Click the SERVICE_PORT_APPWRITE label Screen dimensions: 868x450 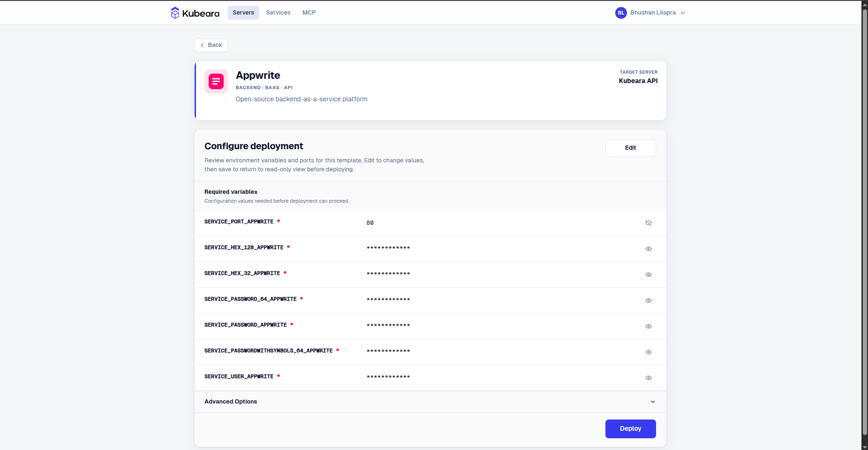pyautogui.click(x=239, y=221)
